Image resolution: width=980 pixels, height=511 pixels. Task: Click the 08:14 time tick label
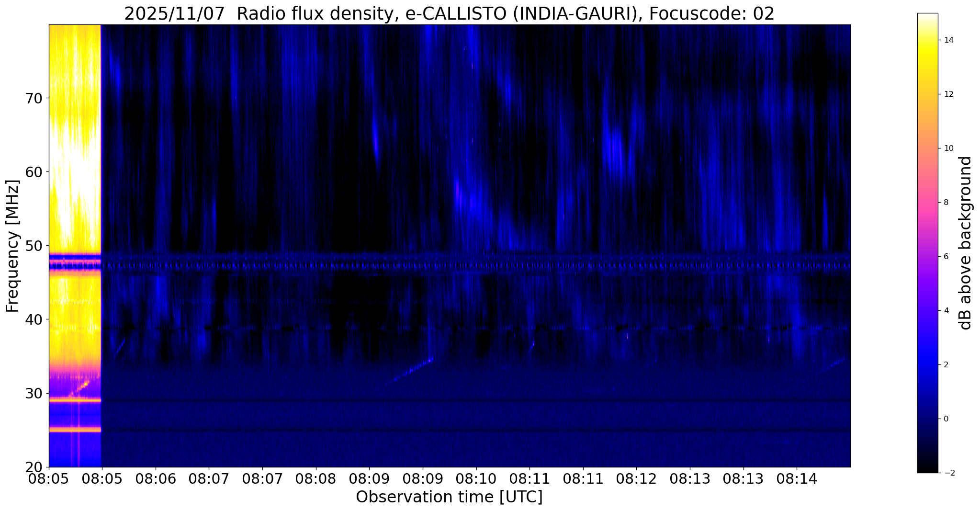coord(797,478)
